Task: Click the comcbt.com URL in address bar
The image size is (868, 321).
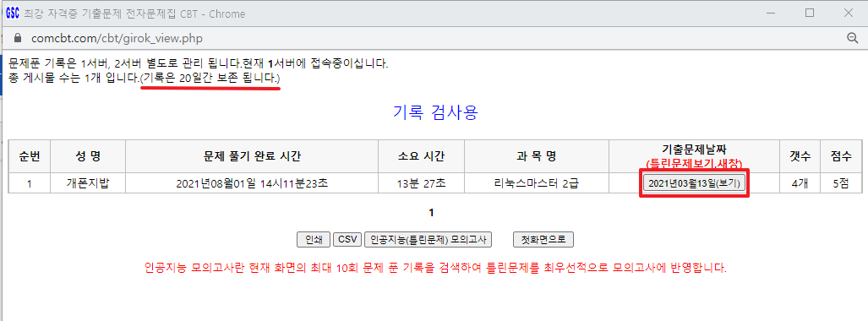Action: (117, 38)
